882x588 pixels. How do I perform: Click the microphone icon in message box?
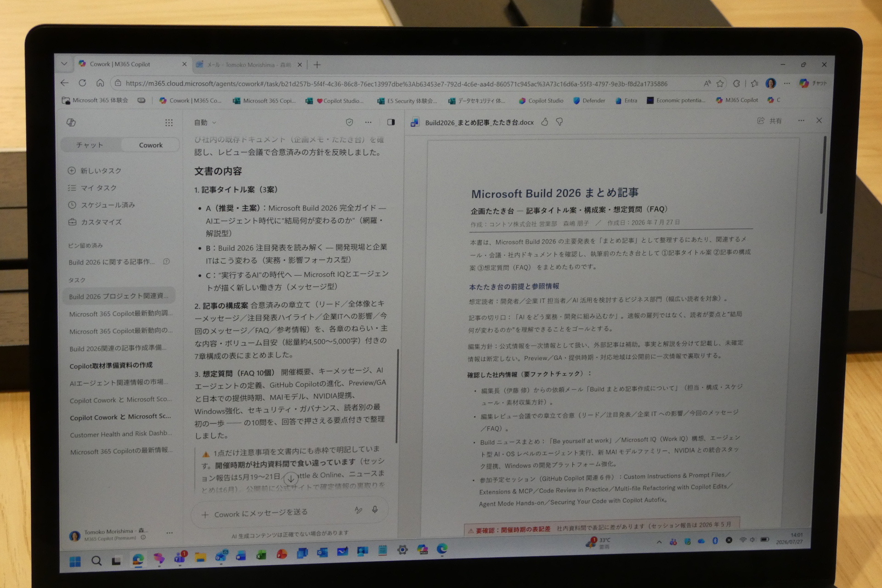point(375,509)
